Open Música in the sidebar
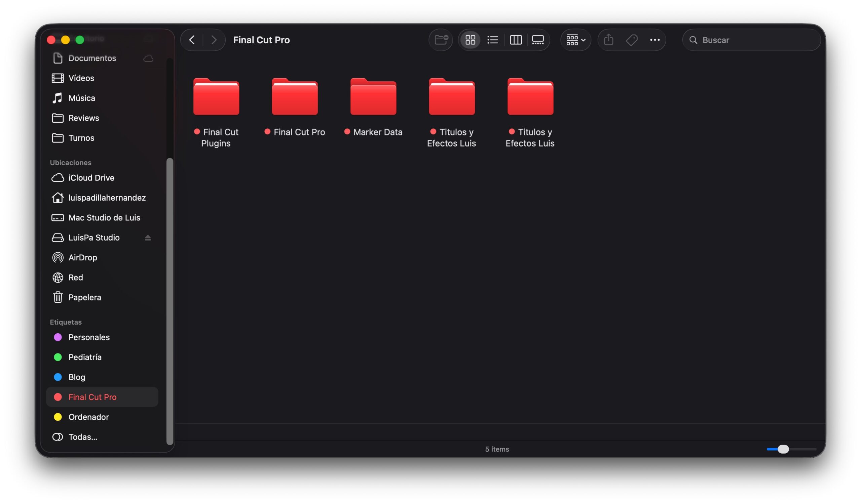 point(102,98)
